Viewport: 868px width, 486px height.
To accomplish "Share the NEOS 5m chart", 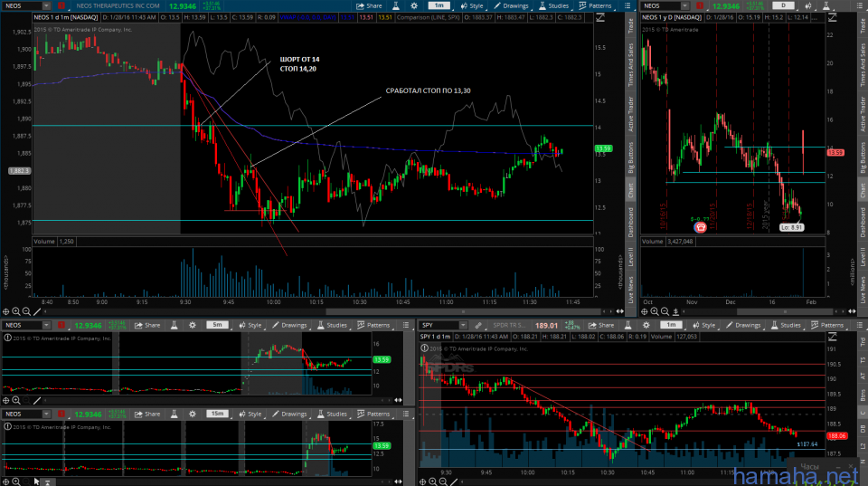I will point(147,325).
